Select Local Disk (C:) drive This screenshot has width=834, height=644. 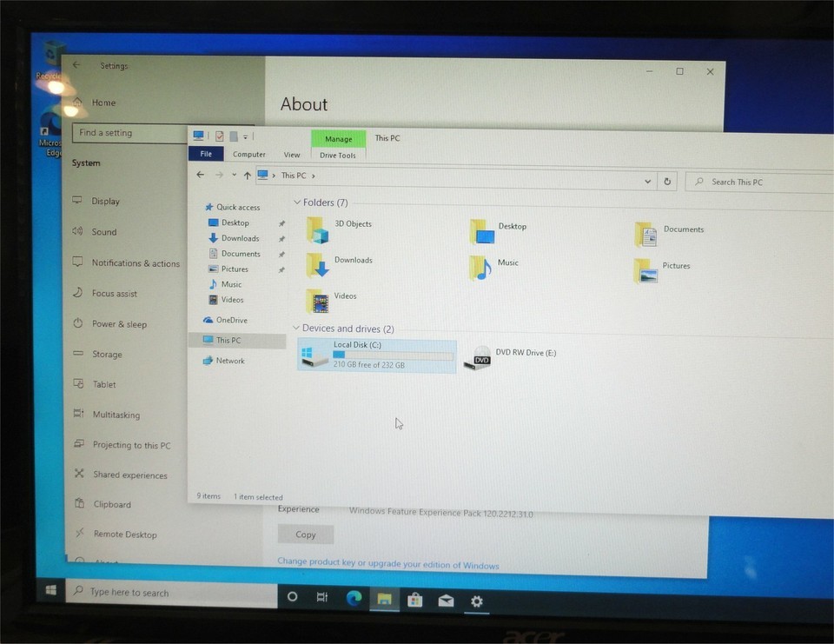tap(314, 355)
